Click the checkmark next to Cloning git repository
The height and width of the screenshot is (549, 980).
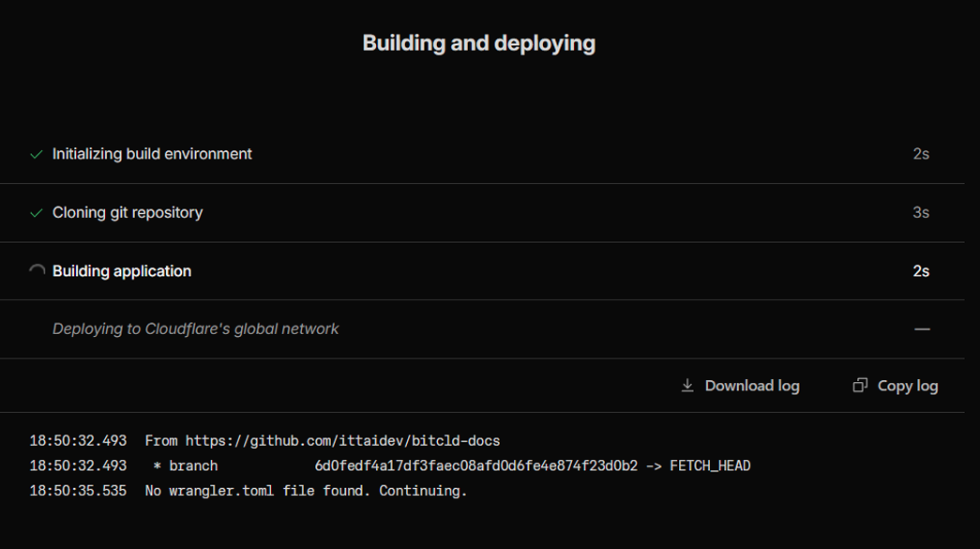tap(37, 212)
